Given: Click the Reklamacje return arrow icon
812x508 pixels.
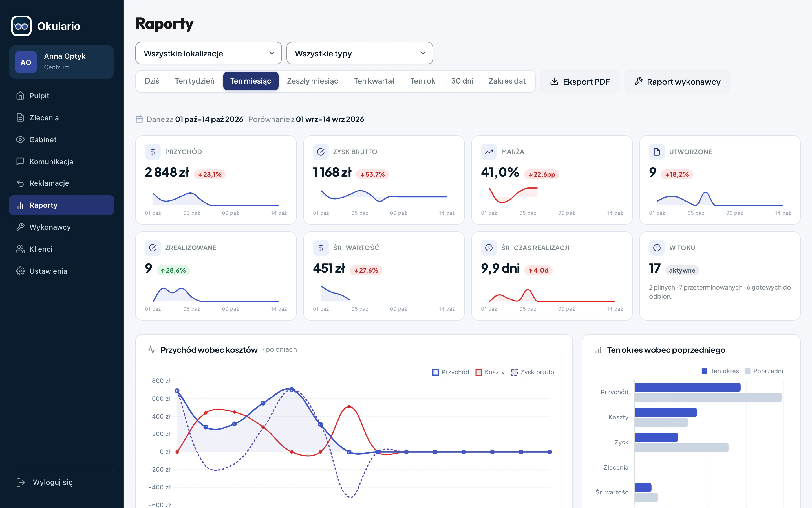Looking at the screenshot, I should (x=21, y=183).
